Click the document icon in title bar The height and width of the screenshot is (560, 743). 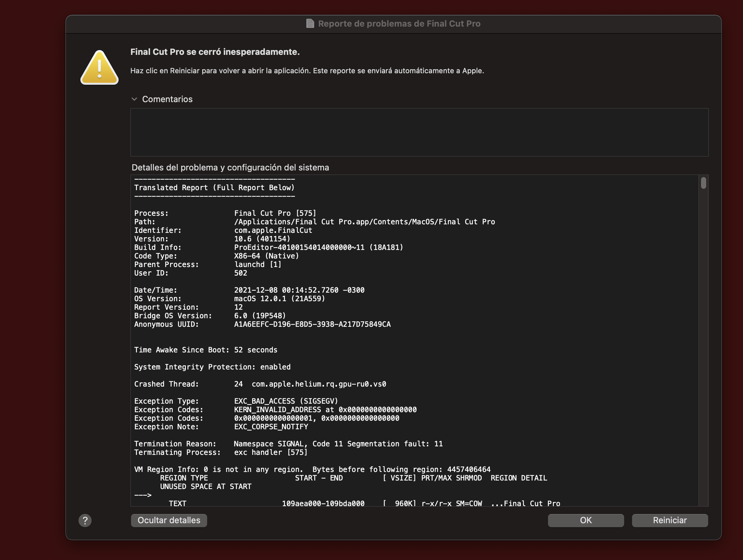point(310,24)
